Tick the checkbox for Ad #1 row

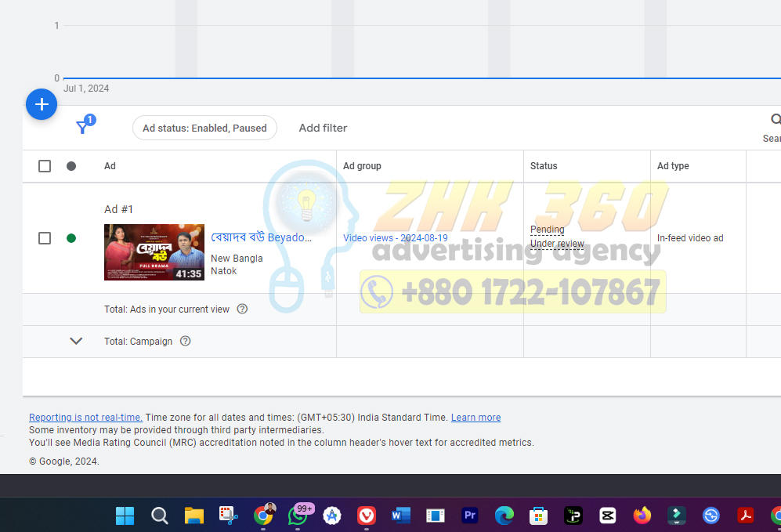point(45,238)
